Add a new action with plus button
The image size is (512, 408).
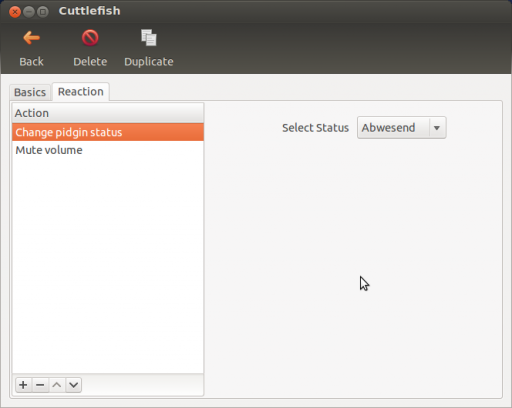click(23, 385)
